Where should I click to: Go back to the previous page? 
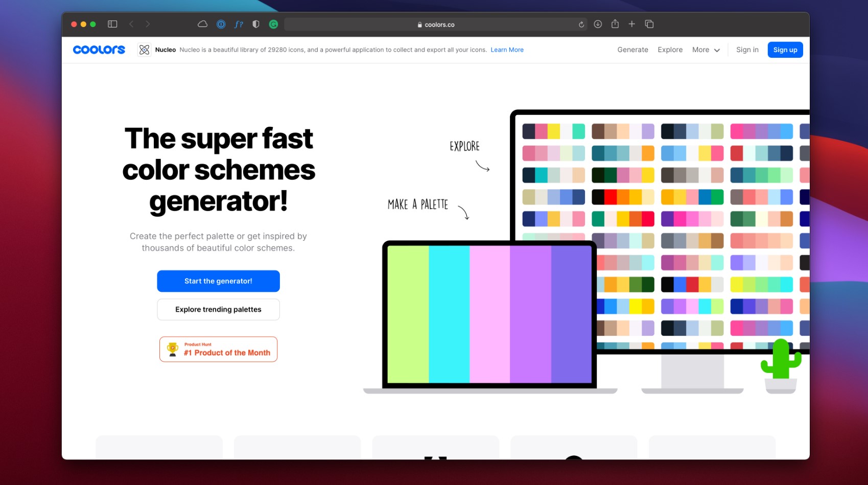click(x=131, y=24)
